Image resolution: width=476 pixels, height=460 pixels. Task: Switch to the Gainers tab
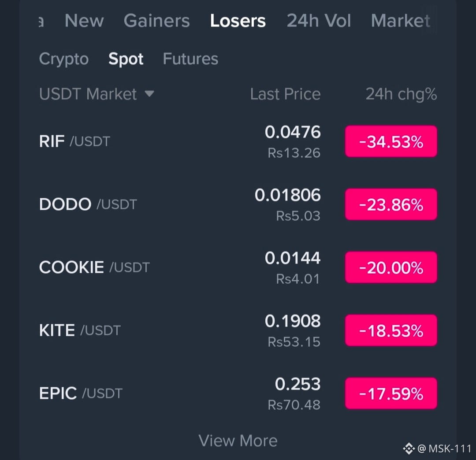(156, 21)
